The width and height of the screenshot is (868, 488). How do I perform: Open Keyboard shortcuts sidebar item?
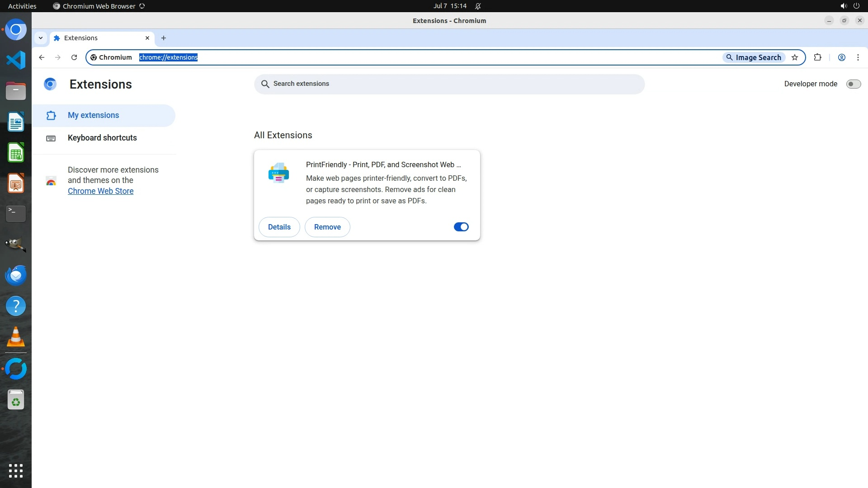[102, 138]
